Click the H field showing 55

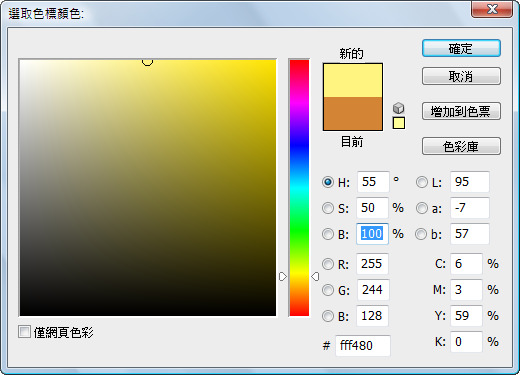[373, 182]
